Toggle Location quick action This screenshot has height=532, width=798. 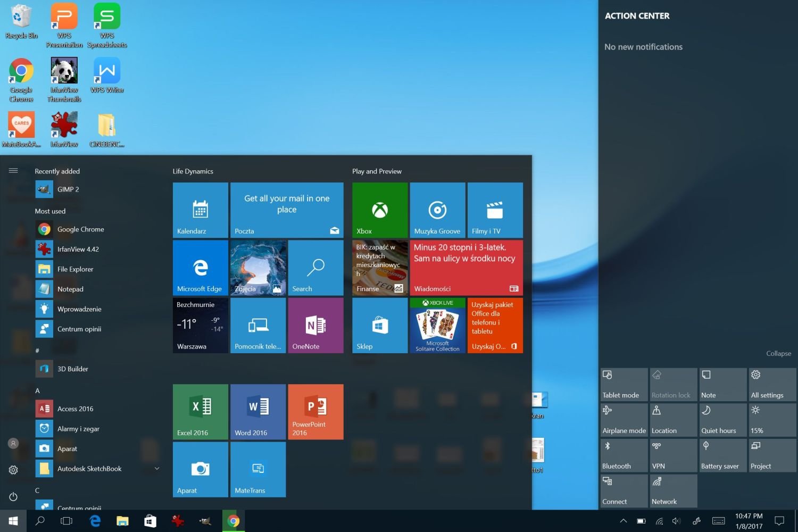click(674, 420)
